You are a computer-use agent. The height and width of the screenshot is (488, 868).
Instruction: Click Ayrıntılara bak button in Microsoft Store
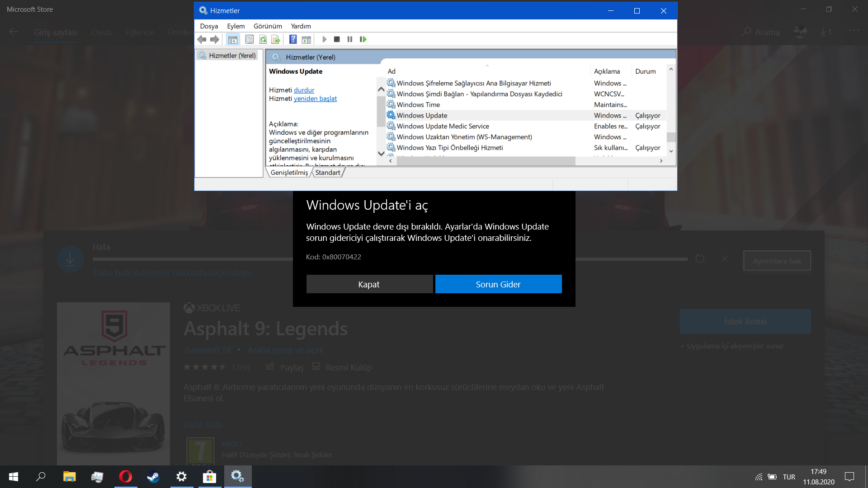click(x=777, y=261)
